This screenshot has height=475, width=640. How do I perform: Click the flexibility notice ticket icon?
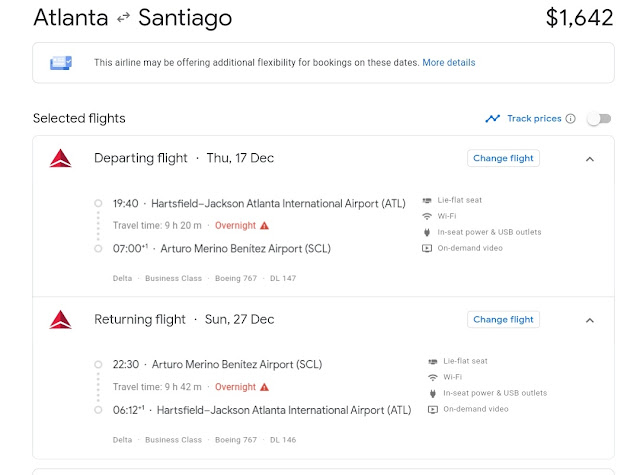tap(61, 63)
